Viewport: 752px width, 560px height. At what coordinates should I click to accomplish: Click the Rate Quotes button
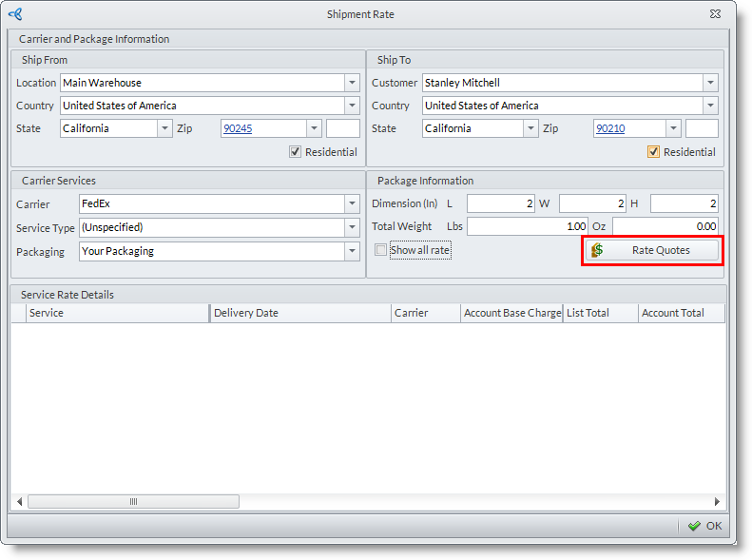click(x=652, y=250)
